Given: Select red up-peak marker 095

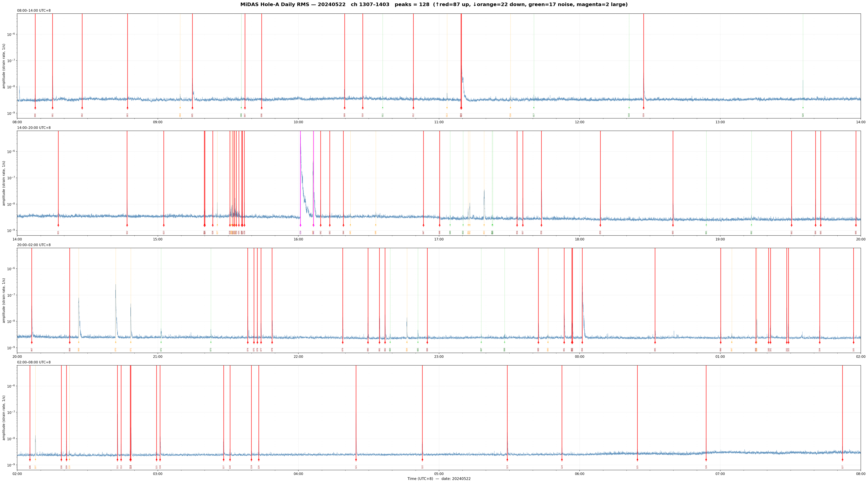Looking at the screenshot, I should [x=655, y=342].
